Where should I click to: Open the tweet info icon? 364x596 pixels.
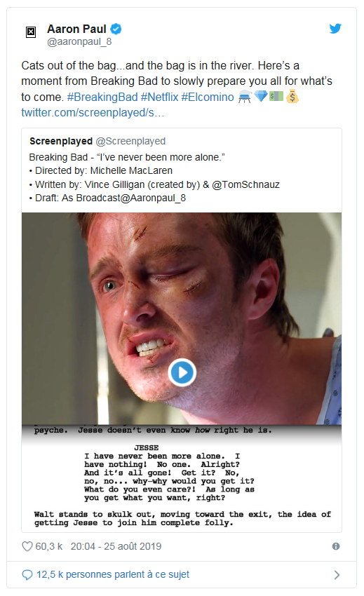[336, 546]
